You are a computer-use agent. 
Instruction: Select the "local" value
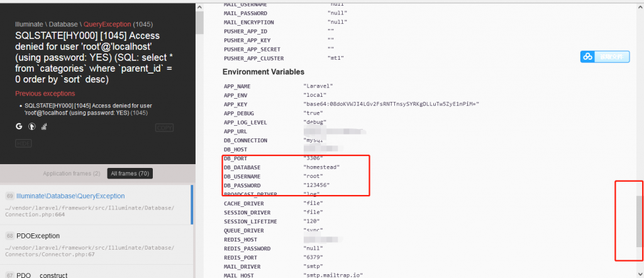point(314,96)
